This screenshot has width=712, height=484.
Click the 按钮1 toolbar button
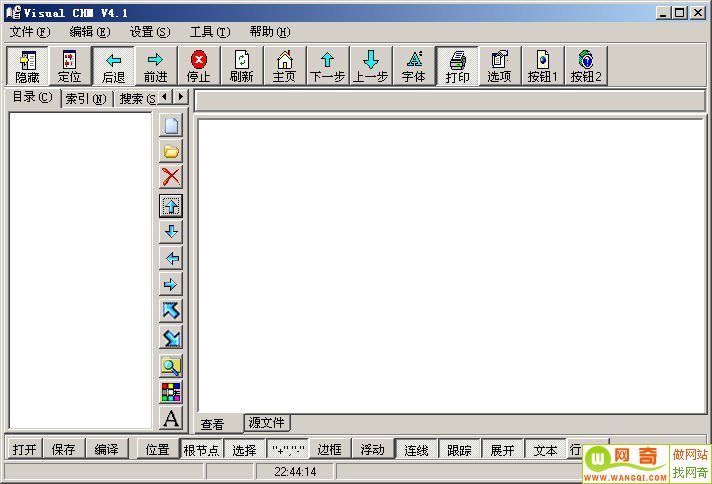coord(543,66)
